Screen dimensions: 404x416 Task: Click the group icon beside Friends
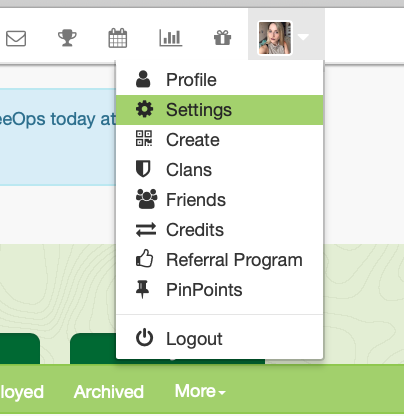(146, 199)
